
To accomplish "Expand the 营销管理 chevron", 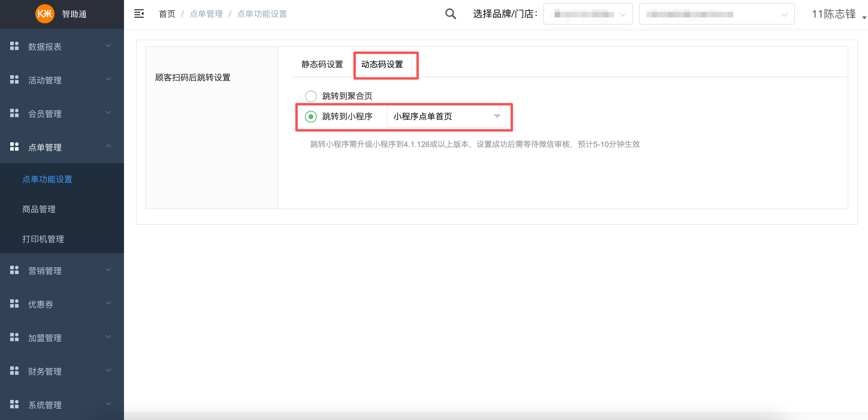I will (x=108, y=270).
